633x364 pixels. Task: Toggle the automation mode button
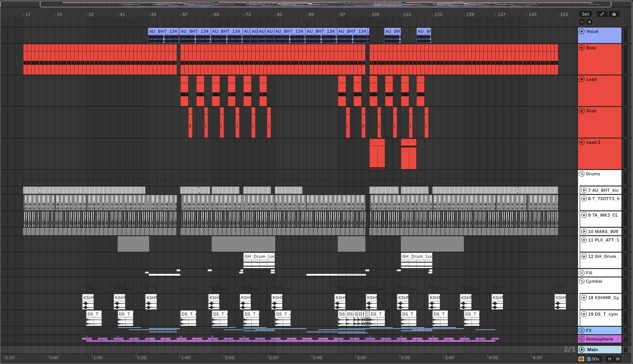[x=602, y=14]
